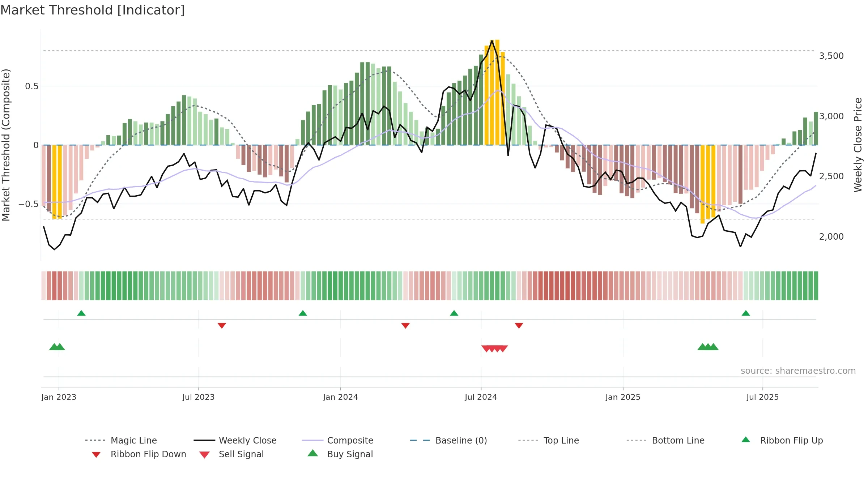Click the red Sell Signal legend triangle

tap(204, 455)
